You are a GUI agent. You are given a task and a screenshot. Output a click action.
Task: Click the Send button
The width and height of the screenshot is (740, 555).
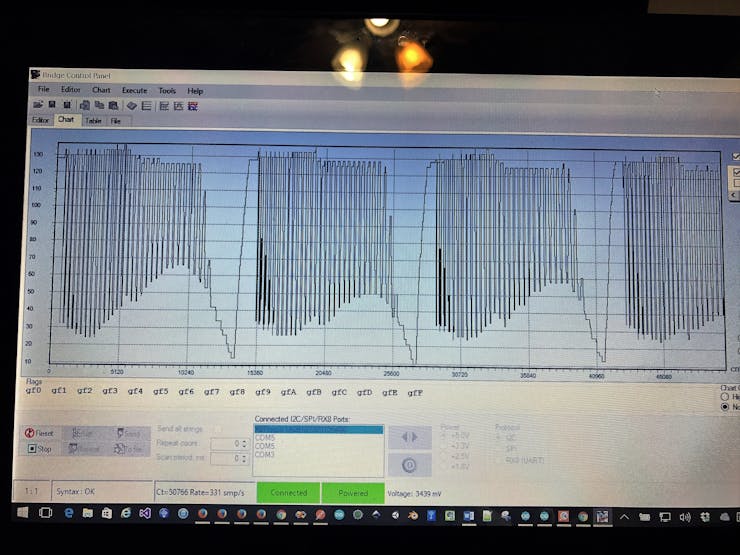point(129,433)
